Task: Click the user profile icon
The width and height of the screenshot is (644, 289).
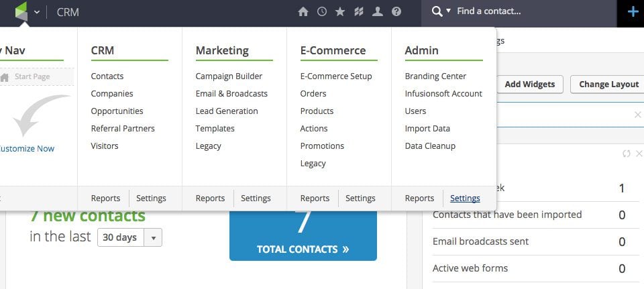Action: pos(378,11)
